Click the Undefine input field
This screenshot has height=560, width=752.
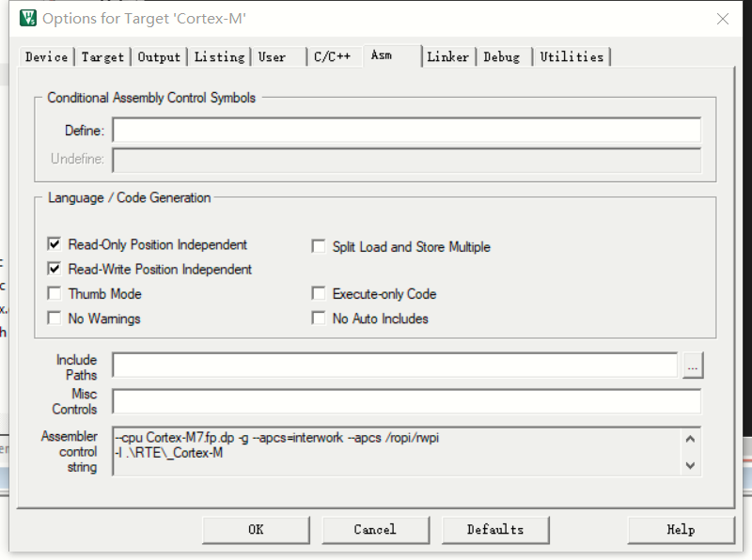(x=407, y=160)
